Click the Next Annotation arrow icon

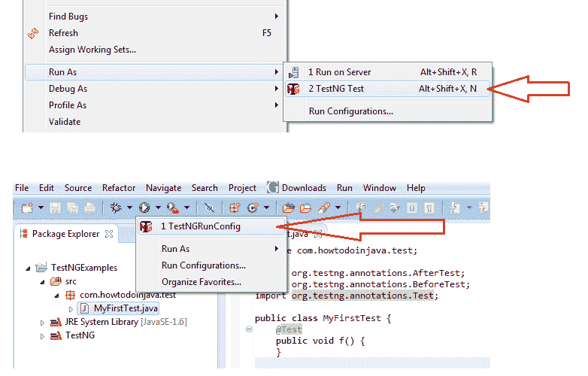pyautogui.click(x=454, y=208)
